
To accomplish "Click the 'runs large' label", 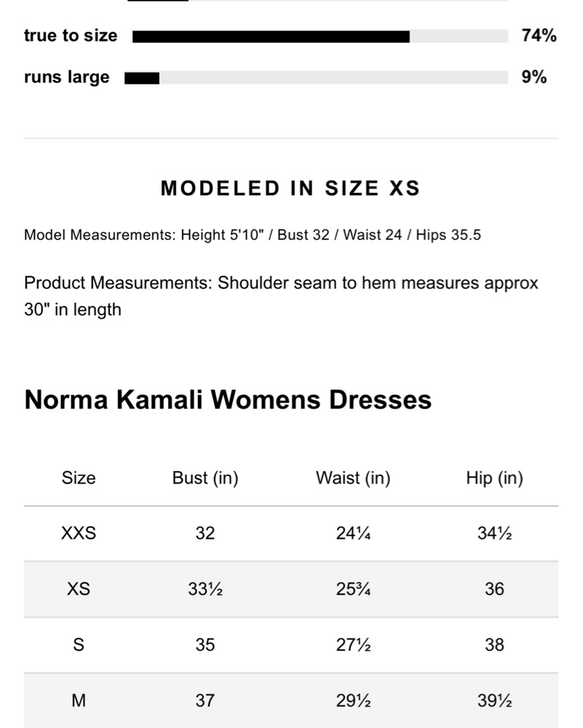I will tap(67, 77).
